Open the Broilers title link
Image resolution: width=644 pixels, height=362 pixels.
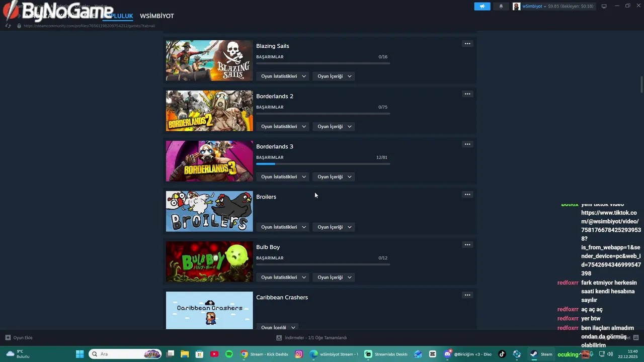click(266, 197)
